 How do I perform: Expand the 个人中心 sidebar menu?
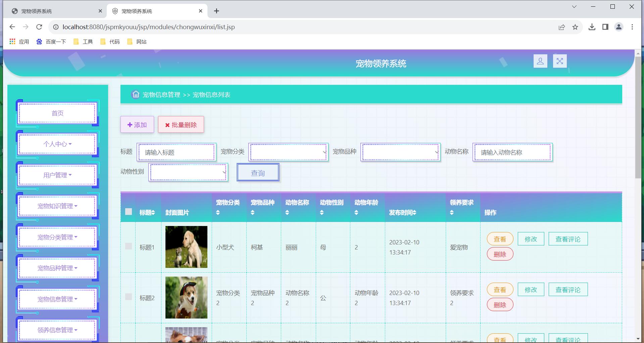[x=57, y=144]
